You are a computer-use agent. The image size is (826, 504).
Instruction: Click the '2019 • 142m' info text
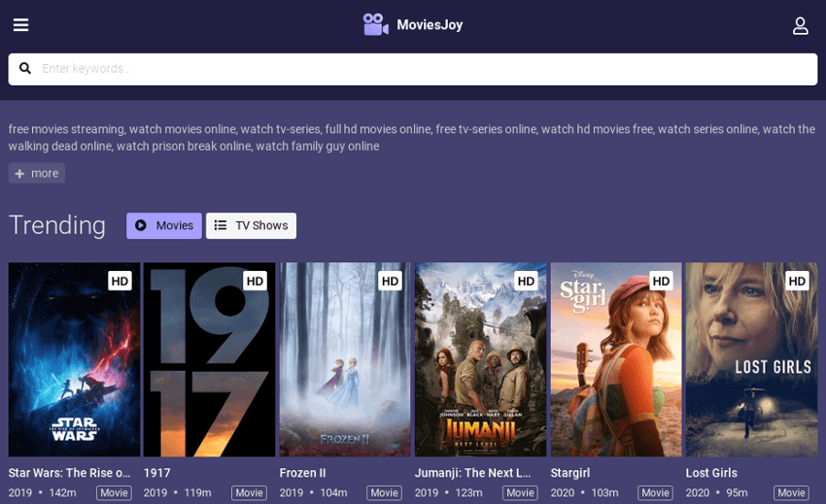(x=42, y=493)
